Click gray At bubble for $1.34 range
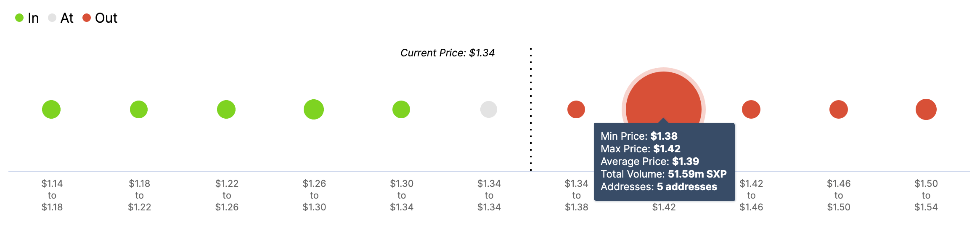Screen dimensions: 980x239 (x=489, y=109)
